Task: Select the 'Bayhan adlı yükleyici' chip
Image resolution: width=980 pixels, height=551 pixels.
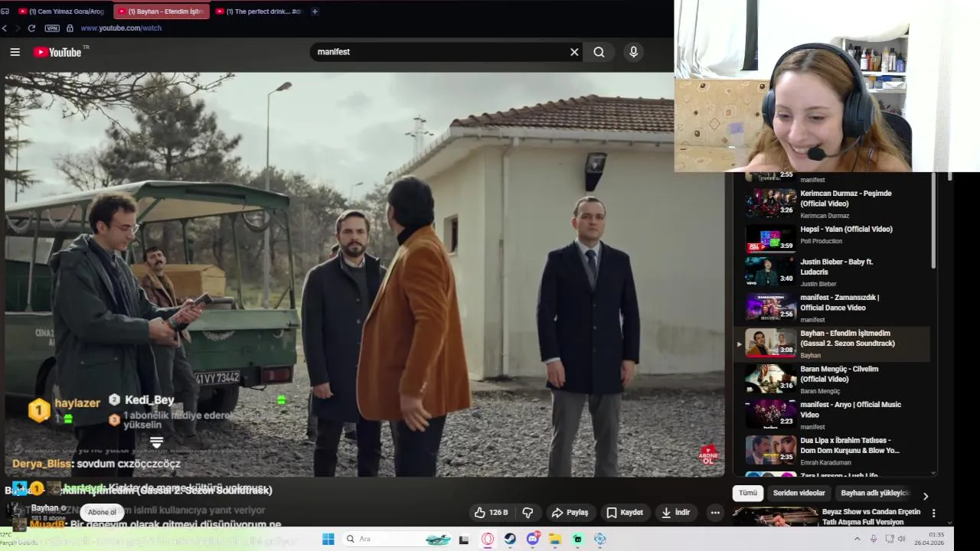Action: 874,494
